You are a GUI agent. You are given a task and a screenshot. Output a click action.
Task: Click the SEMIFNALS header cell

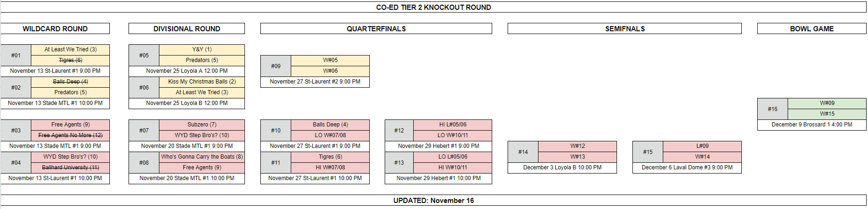tap(624, 28)
